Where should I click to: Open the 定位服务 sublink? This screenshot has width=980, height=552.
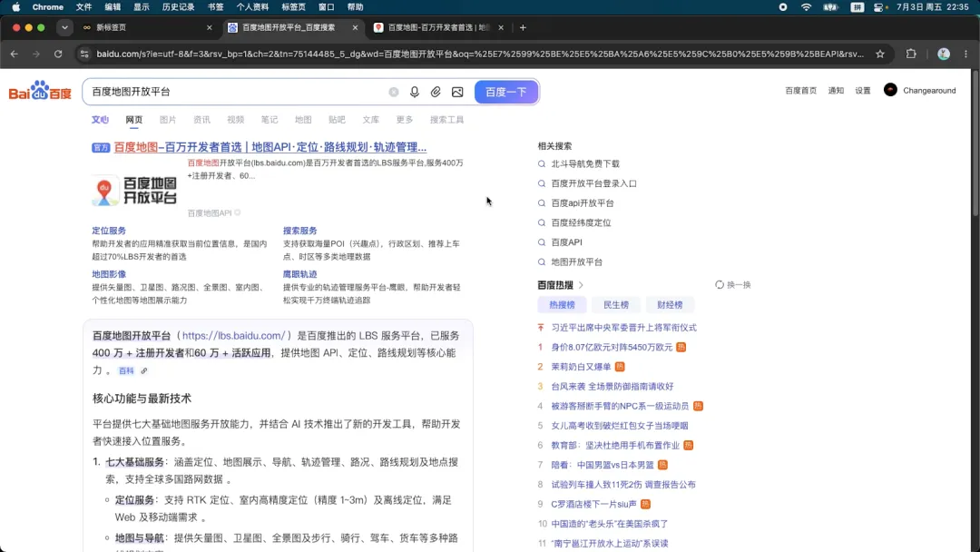109,231
